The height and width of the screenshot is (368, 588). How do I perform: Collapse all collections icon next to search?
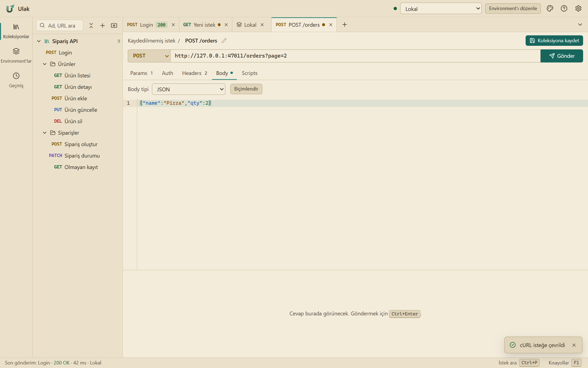[91, 25]
